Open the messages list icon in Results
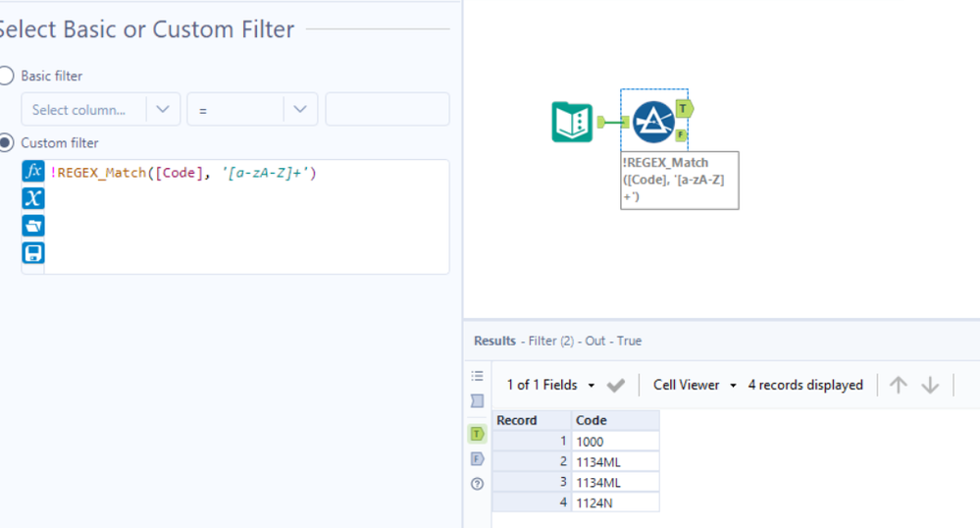 click(478, 376)
